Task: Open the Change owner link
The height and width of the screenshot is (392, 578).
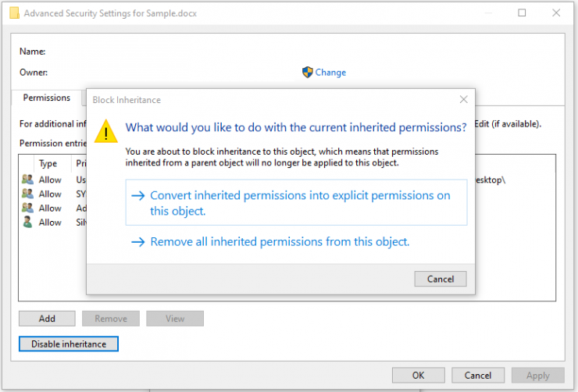Action: [x=330, y=72]
